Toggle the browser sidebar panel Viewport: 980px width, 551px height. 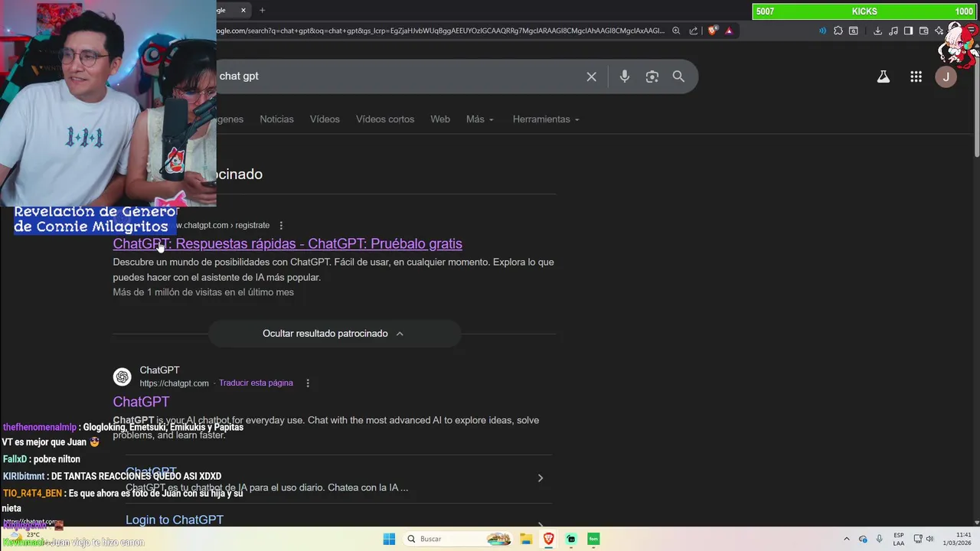coord(908,31)
